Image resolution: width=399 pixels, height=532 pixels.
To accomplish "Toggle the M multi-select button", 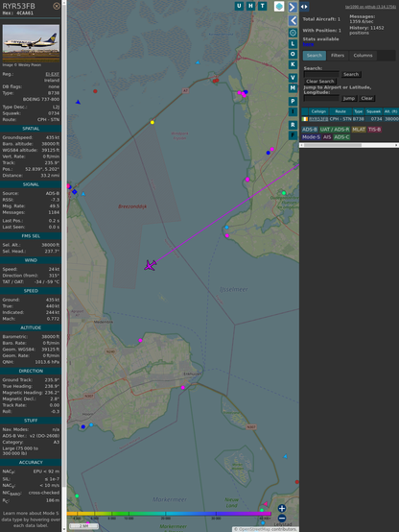I will point(293,88).
